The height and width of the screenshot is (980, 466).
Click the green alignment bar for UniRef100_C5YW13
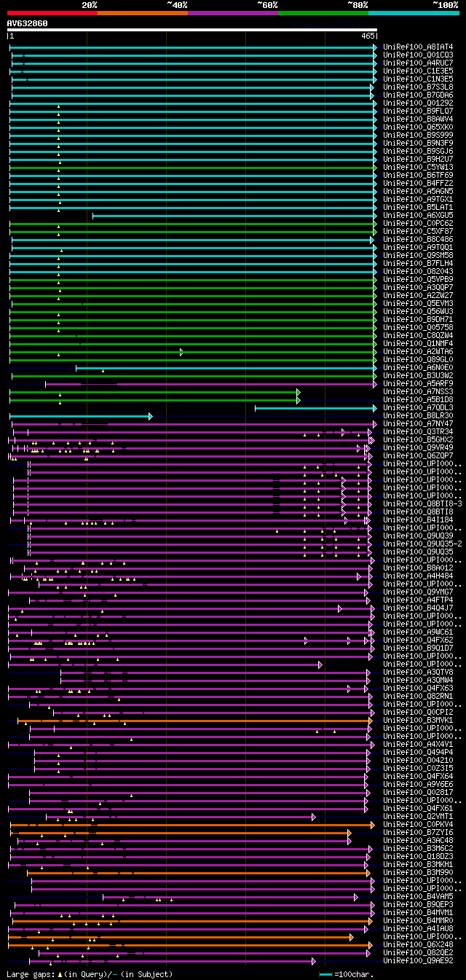(193, 167)
